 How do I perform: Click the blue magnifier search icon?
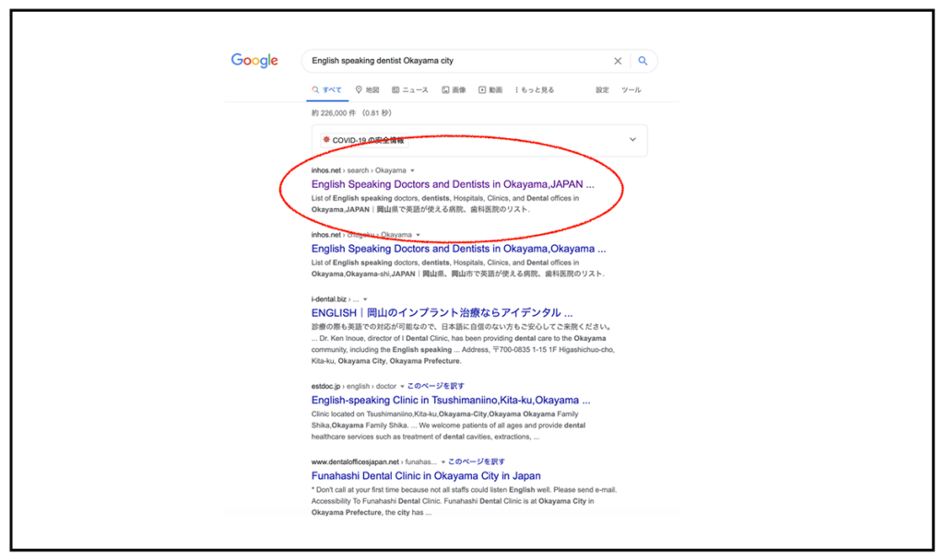643,61
